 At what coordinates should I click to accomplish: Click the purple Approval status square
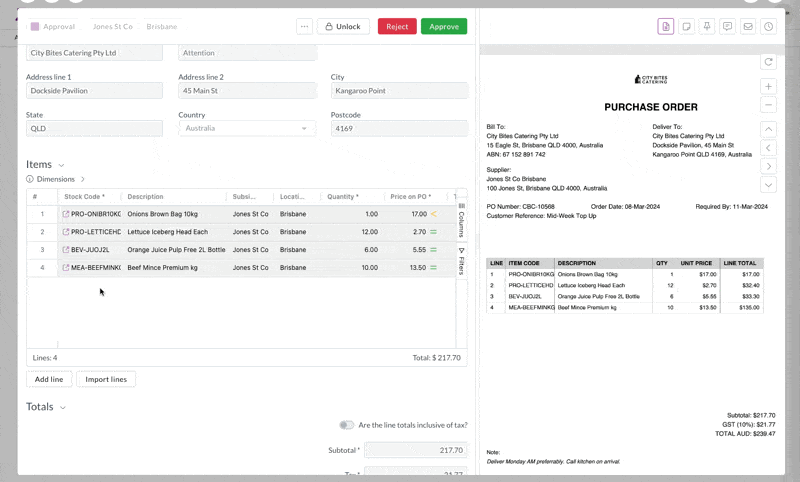[x=35, y=27]
